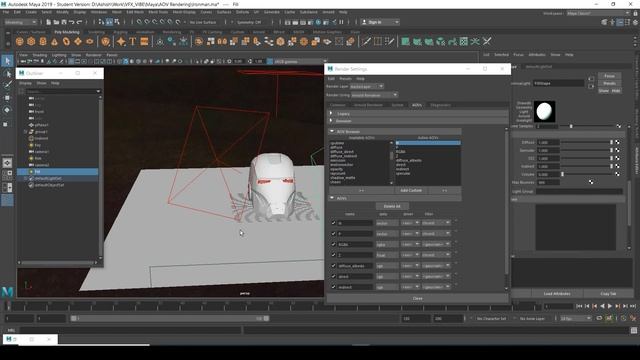Click the Redo icon in the status line
640x360 pixels.
pyautogui.click(x=80, y=22)
